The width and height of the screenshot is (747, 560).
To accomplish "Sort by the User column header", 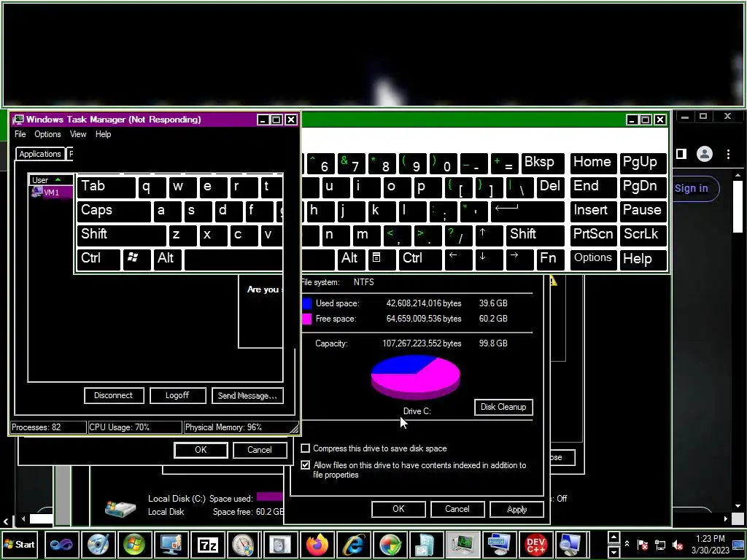I will point(50,180).
